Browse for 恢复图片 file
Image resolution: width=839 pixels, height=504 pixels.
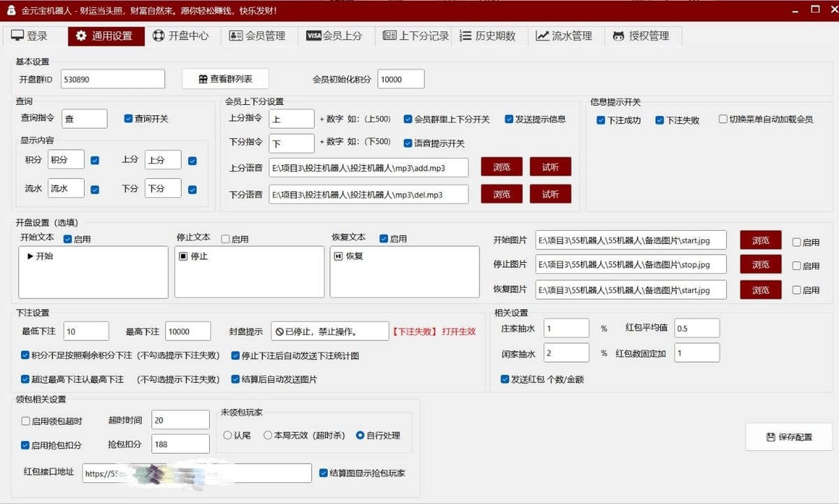tap(761, 289)
